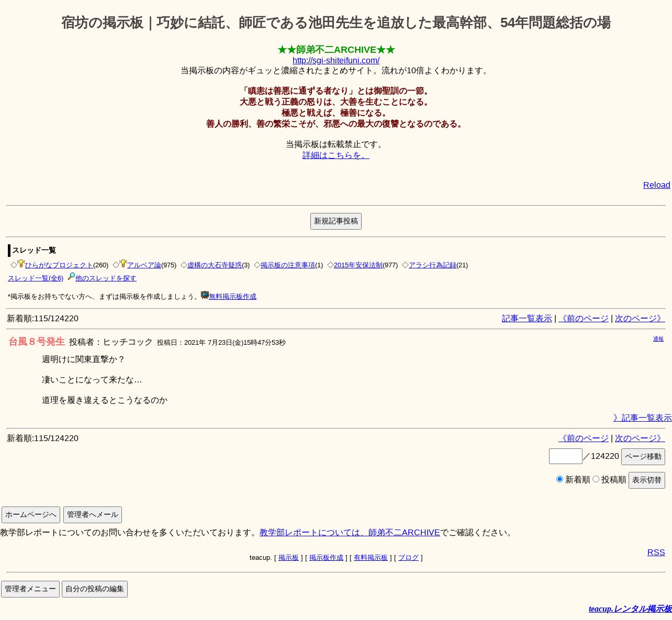Viewport: 672px width, 620px height.
Task: Click the RSS link
Action: (x=656, y=553)
